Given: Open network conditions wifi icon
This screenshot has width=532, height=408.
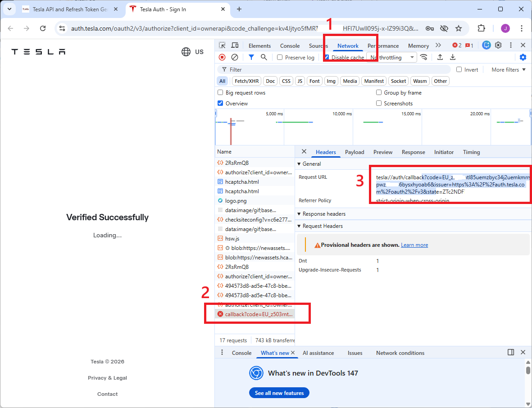Looking at the screenshot, I should click(x=424, y=57).
